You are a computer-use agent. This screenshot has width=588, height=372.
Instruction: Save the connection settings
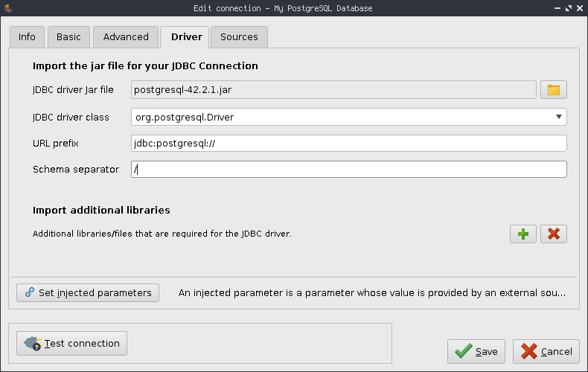pos(476,351)
